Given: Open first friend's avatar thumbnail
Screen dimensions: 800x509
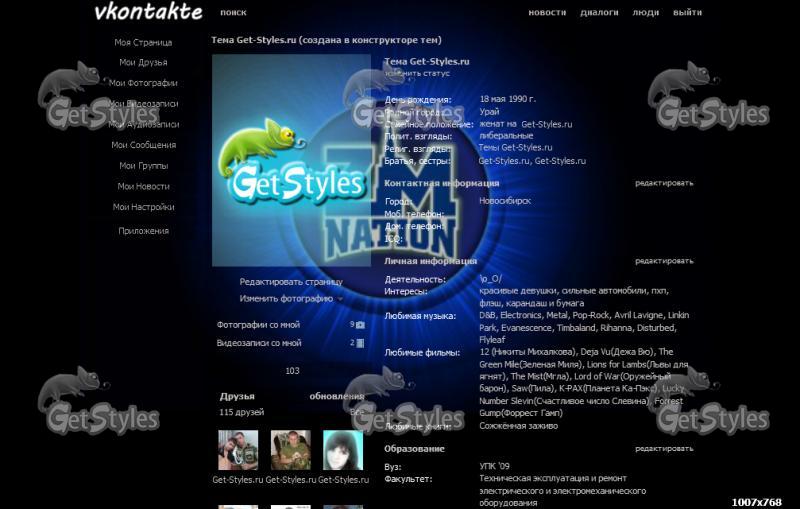Looking at the screenshot, I should (238, 451).
